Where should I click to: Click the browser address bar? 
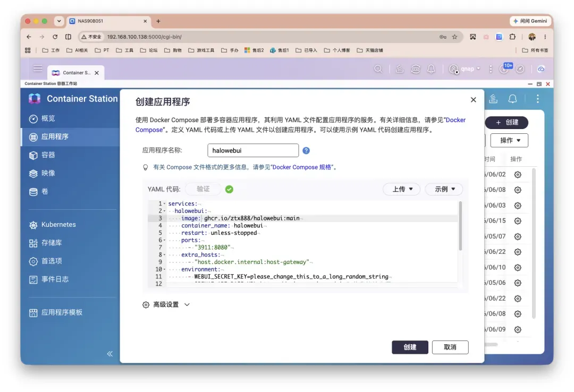(x=271, y=37)
